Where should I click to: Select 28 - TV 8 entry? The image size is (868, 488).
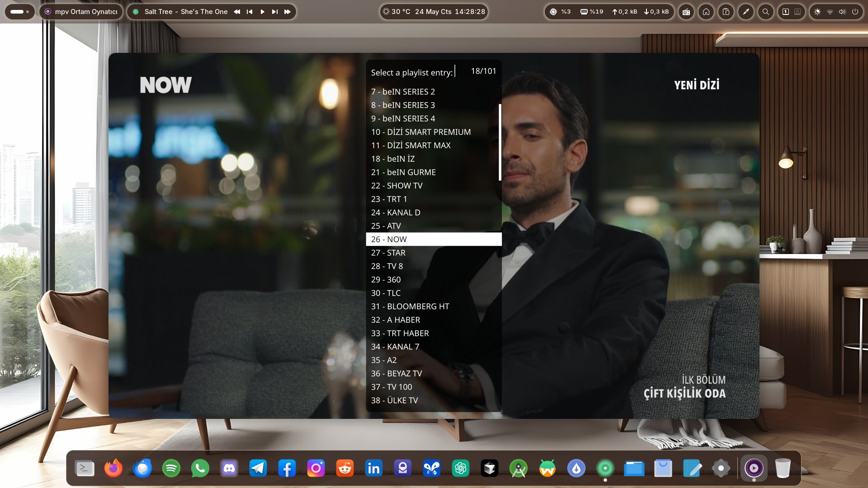point(434,266)
